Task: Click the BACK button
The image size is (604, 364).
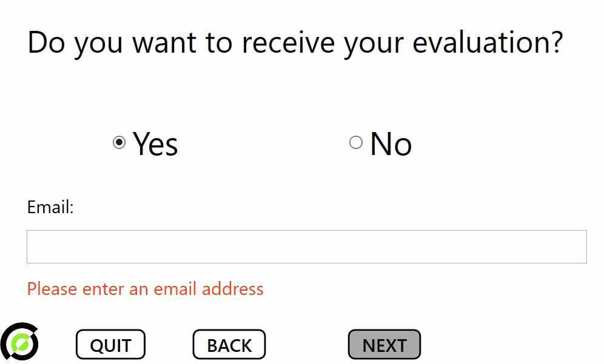Action: [x=229, y=345]
